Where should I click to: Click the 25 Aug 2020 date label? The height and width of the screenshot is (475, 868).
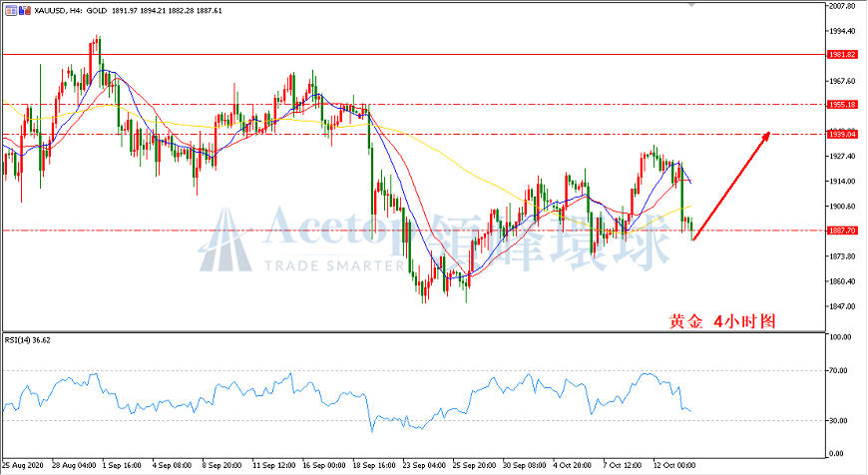click(23, 465)
